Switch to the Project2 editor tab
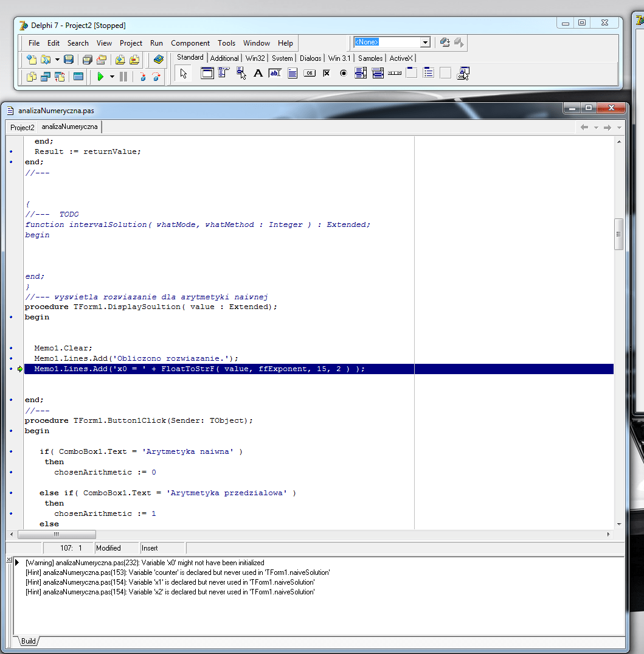The width and height of the screenshot is (644, 654). click(x=21, y=127)
